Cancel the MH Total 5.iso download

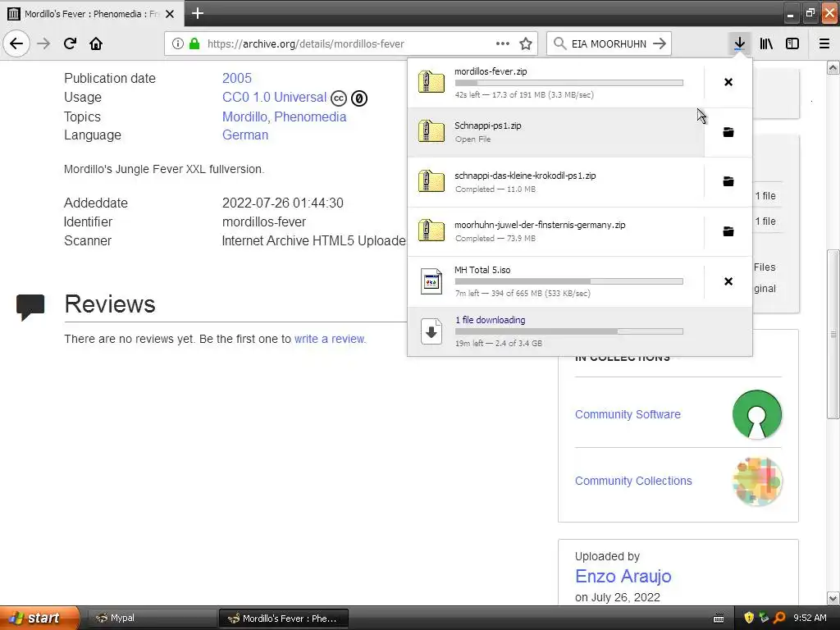728,281
